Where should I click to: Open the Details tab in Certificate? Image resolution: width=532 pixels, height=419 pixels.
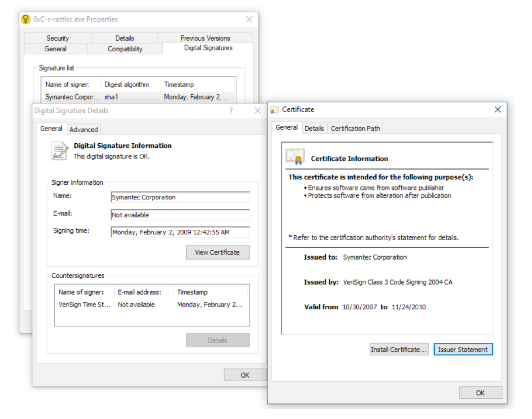click(314, 128)
